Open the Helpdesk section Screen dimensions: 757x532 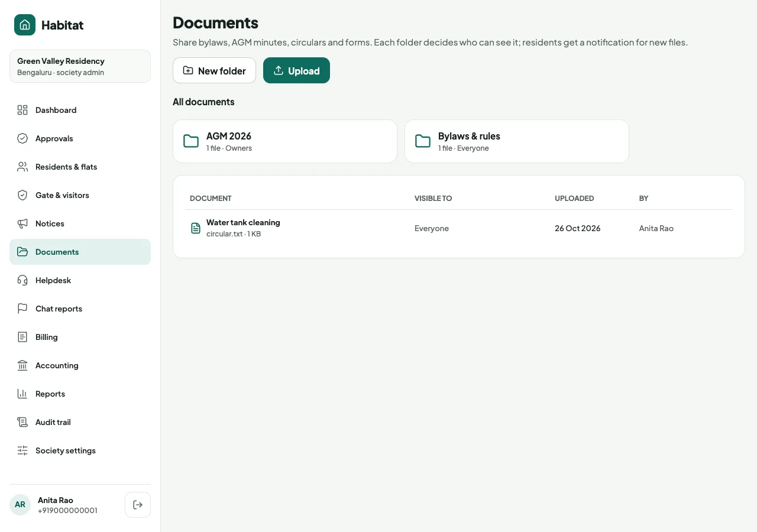click(80, 280)
